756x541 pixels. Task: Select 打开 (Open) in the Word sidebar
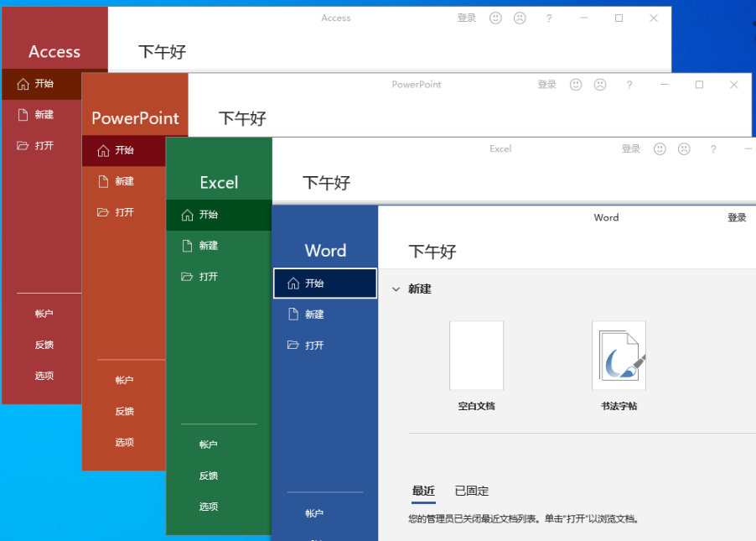pyautogui.click(x=325, y=346)
